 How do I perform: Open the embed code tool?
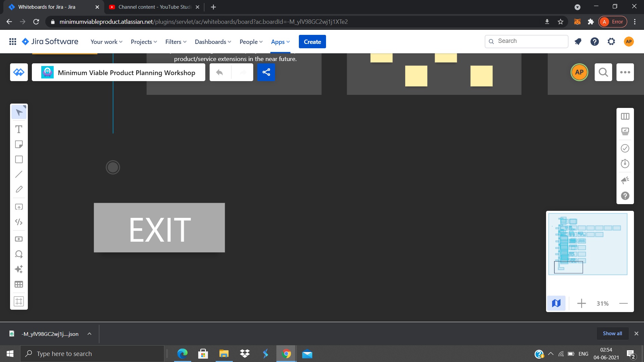[x=19, y=222]
